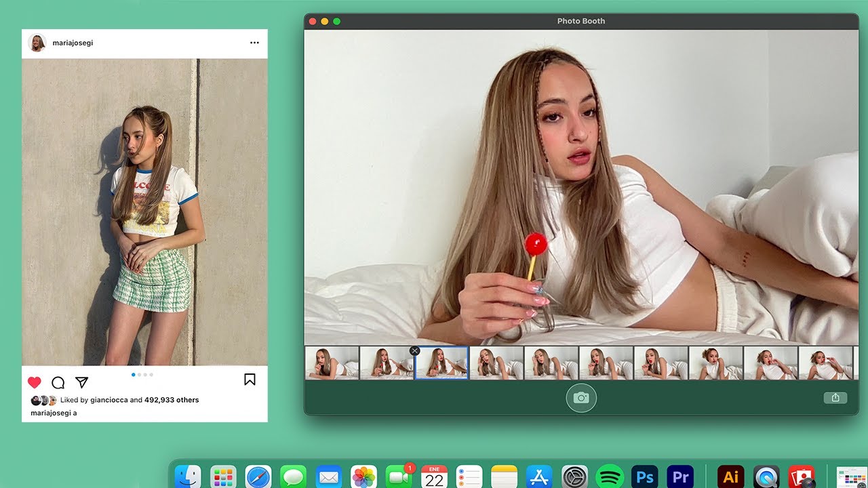Share the post with the paper plane icon
The image size is (868, 488).
(82, 382)
